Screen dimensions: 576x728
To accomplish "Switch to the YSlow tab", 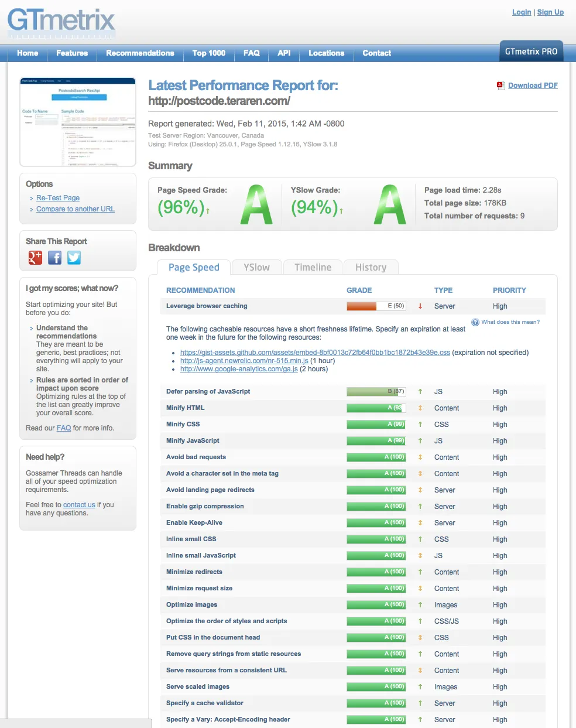I will 256,268.
